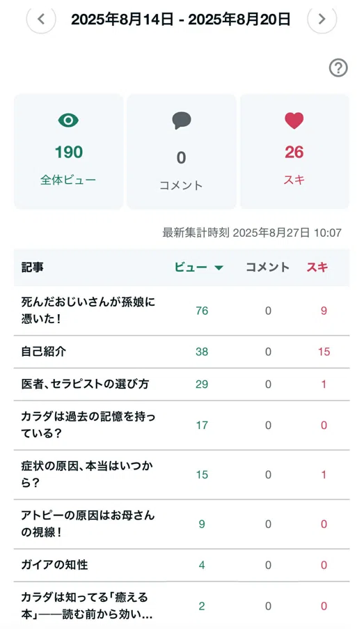Open article 死んだおじいさんが孫娘に憑いた!
The image size is (364, 629).
pyautogui.click(x=88, y=311)
